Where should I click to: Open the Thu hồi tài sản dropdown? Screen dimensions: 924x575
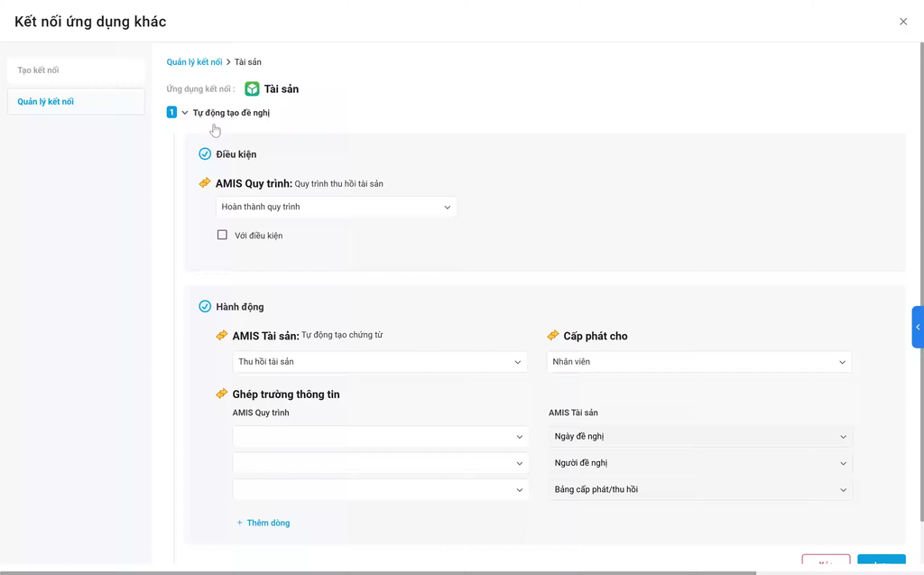click(x=380, y=362)
